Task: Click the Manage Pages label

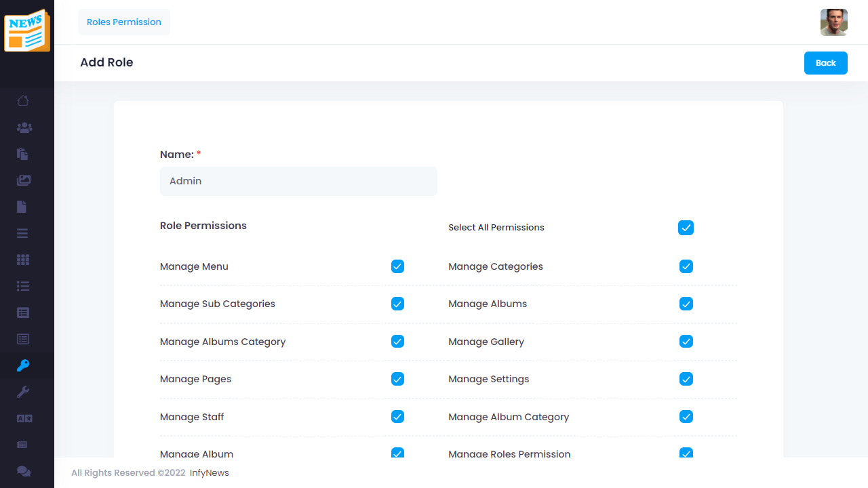Action: 195,379
